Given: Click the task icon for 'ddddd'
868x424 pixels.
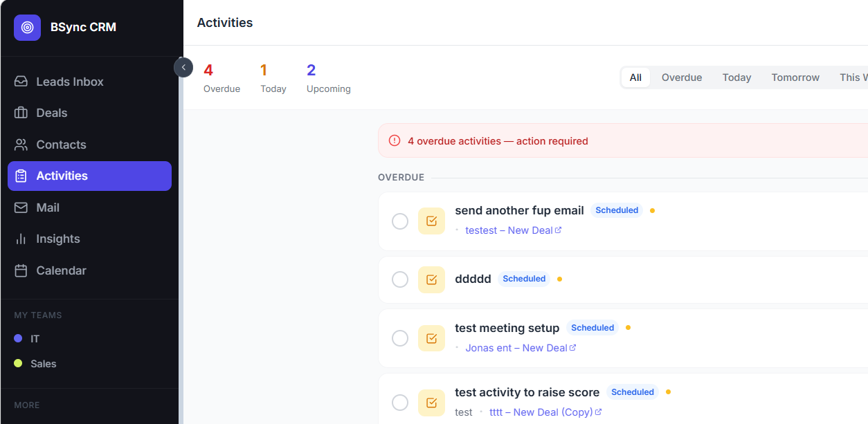Looking at the screenshot, I should [431, 279].
